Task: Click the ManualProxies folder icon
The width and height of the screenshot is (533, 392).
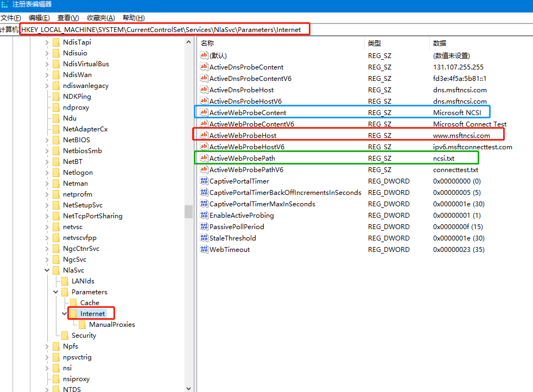Action: pyautogui.click(x=83, y=324)
